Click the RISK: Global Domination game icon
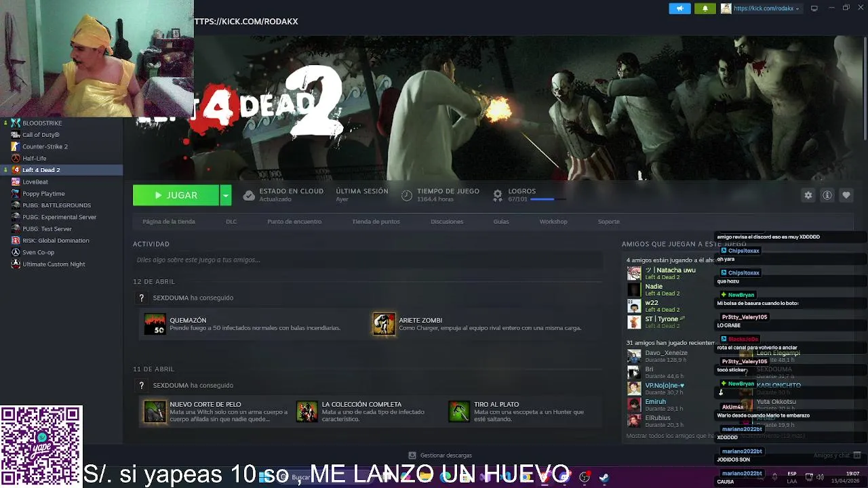868x488 pixels. 16,241
